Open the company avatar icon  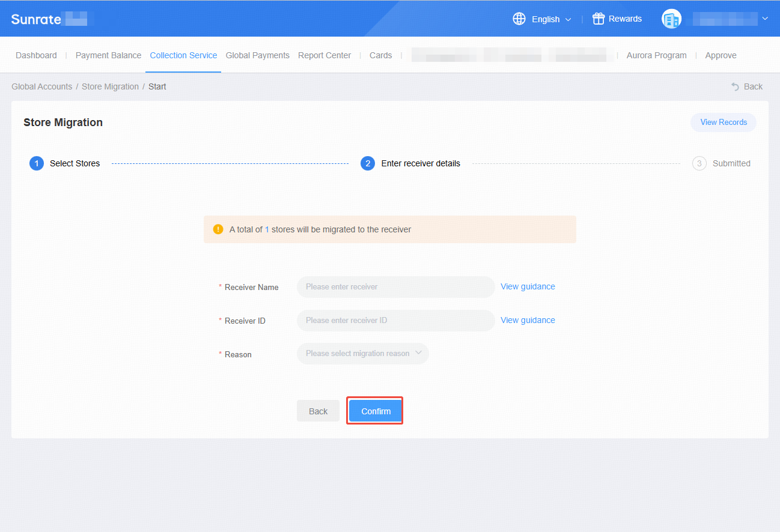[x=671, y=19]
